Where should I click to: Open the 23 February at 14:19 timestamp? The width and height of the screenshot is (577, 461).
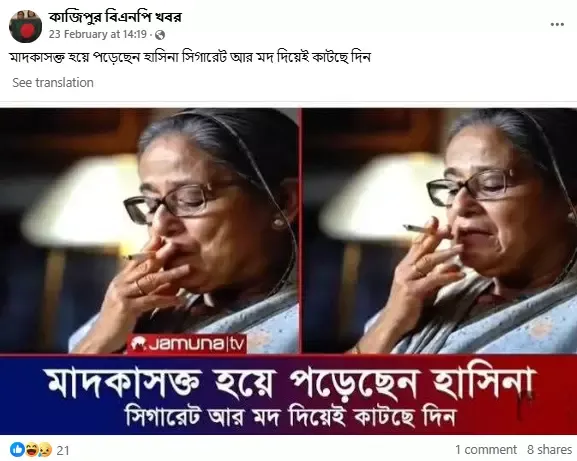(x=98, y=34)
